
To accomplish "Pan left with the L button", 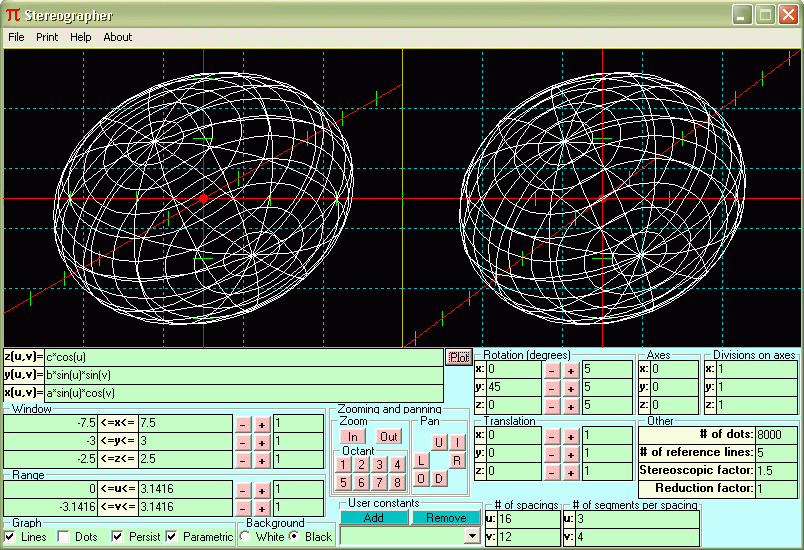I will (x=421, y=460).
